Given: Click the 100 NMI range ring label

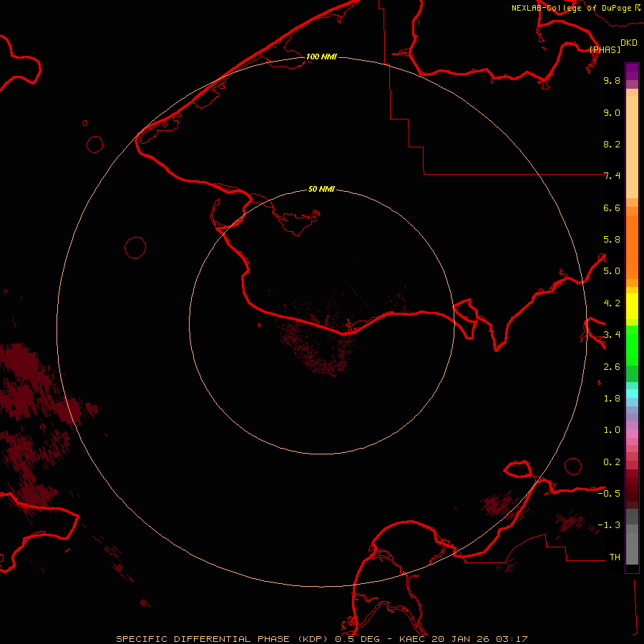Looking at the screenshot, I should pyautogui.click(x=321, y=57).
